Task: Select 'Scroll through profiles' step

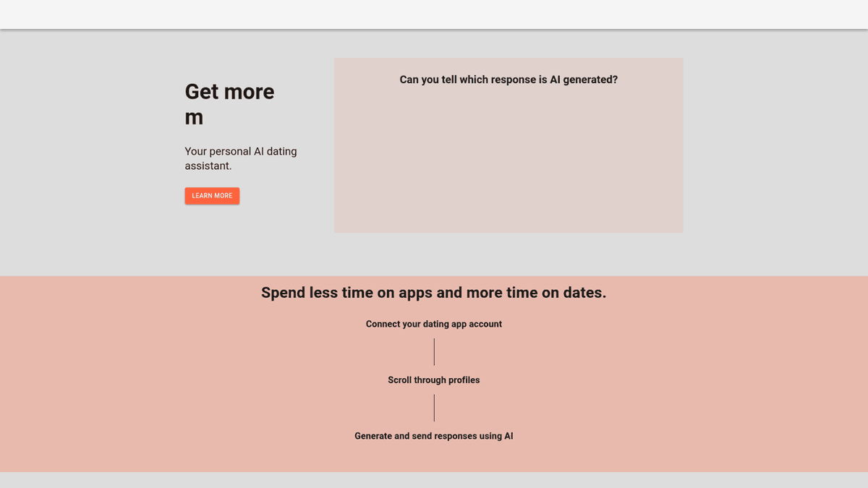Action: (x=434, y=380)
